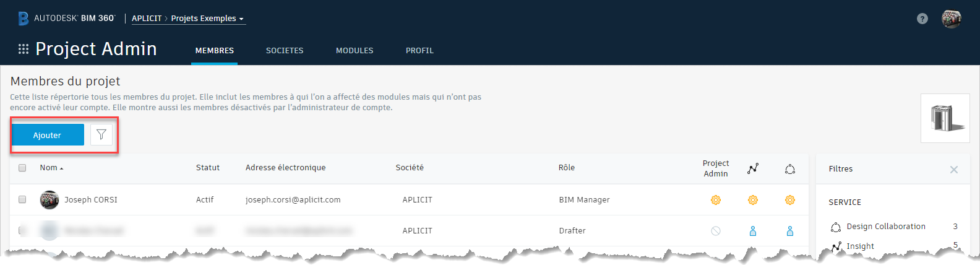980x265 pixels.
Task: Open the user profile avatar menu
Action: tap(951, 19)
